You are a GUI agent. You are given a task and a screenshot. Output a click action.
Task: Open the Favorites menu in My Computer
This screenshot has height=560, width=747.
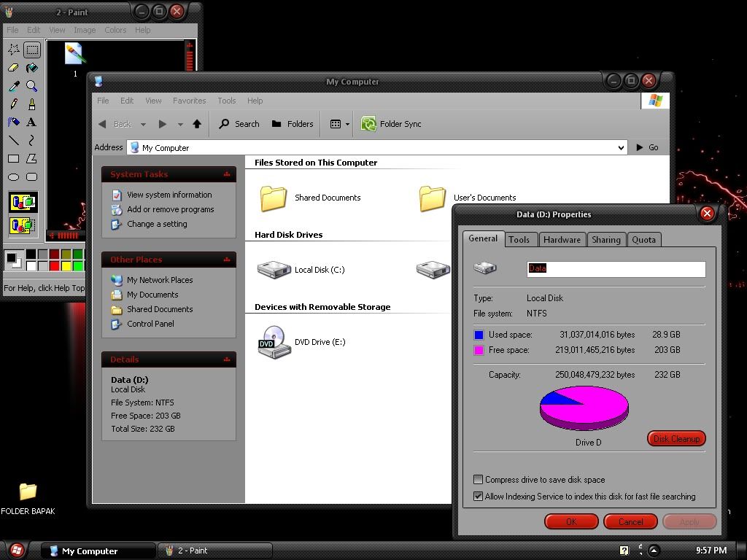click(x=189, y=101)
